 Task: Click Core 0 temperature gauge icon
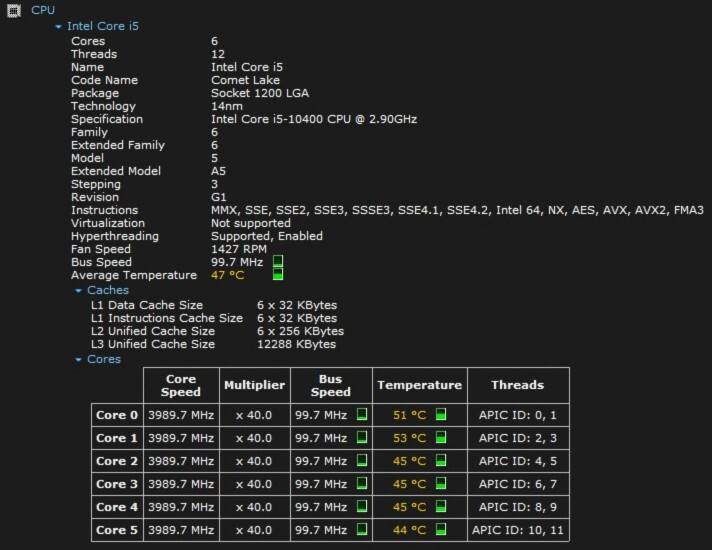440,414
